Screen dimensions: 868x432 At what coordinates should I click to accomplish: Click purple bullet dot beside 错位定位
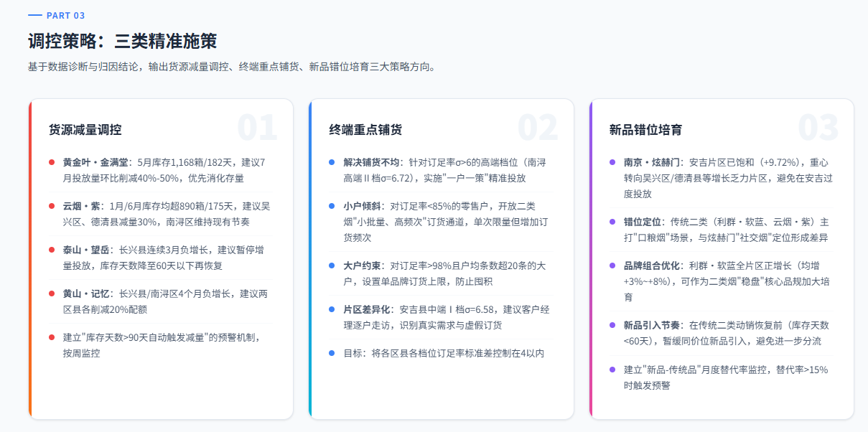click(x=612, y=222)
